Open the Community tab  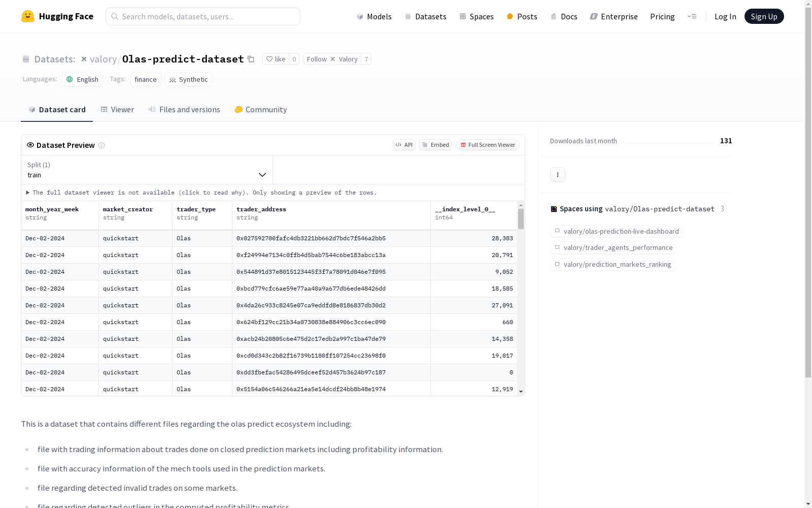(x=261, y=110)
